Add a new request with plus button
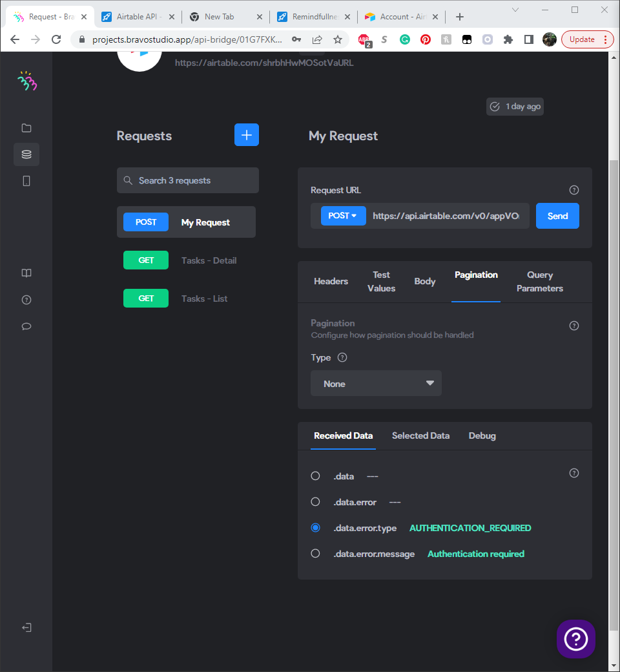620x672 pixels. pos(246,135)
